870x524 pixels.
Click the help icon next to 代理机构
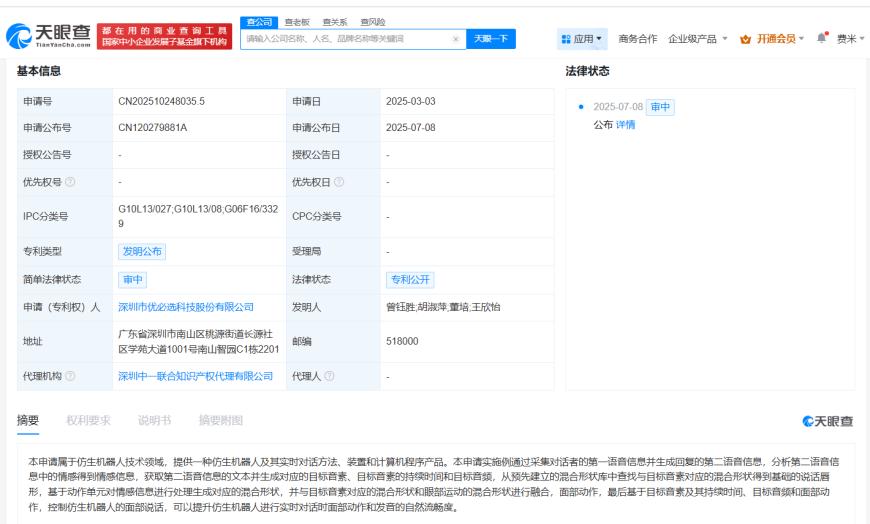coord(70,376)
